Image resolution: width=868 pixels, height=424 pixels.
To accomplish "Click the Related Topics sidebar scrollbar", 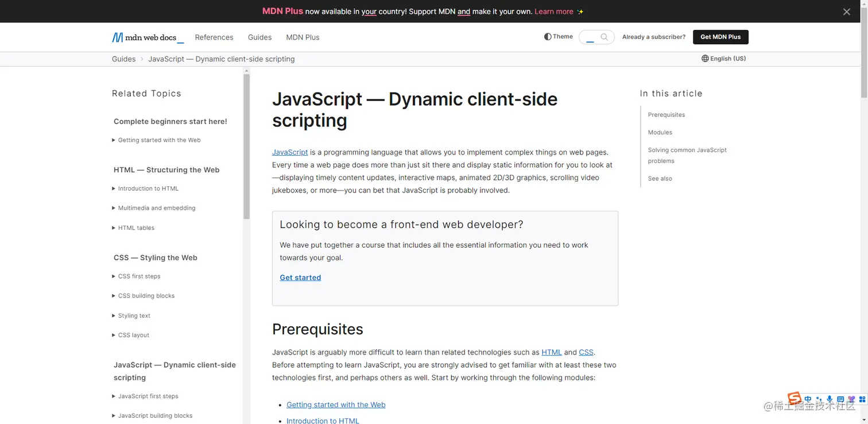I will click(247, 147).
